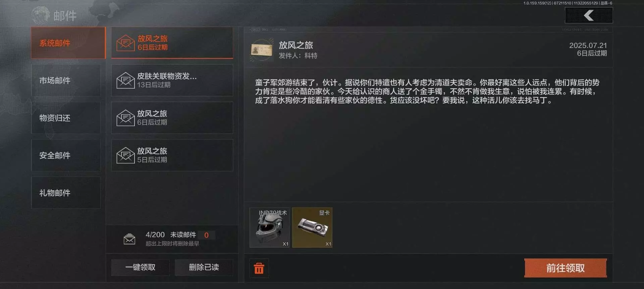Click the back arrow icon
Viewport: 644px width, 289px height.
point(589,15)
